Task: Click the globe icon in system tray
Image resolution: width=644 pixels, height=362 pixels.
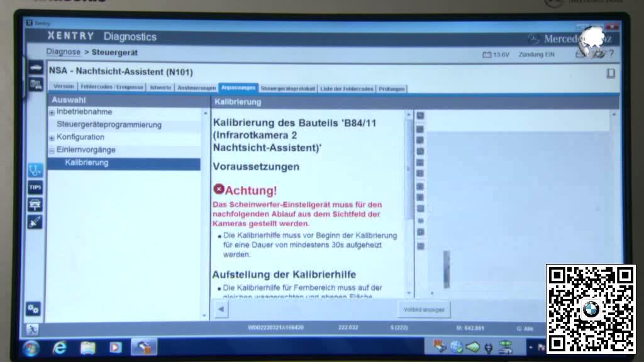Action: coord(456,348)
